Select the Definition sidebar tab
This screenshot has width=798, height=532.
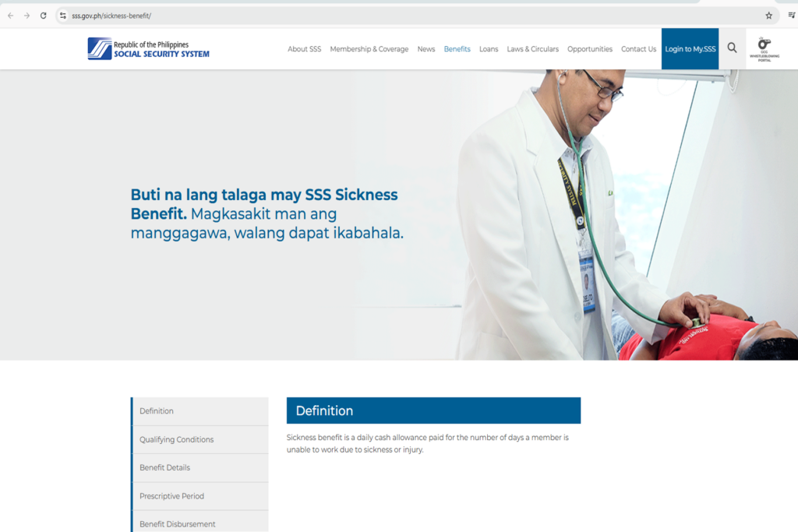pyautogui.click(x=200, y=411)
